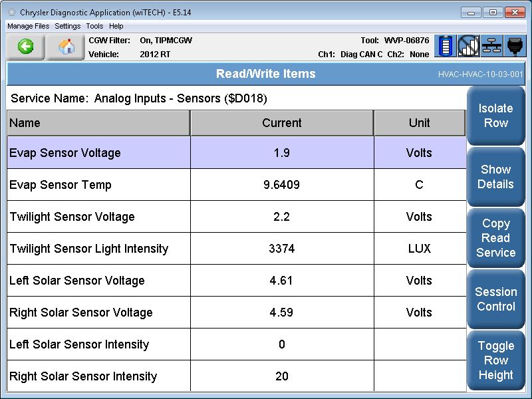Open the Tools menu

94,26
